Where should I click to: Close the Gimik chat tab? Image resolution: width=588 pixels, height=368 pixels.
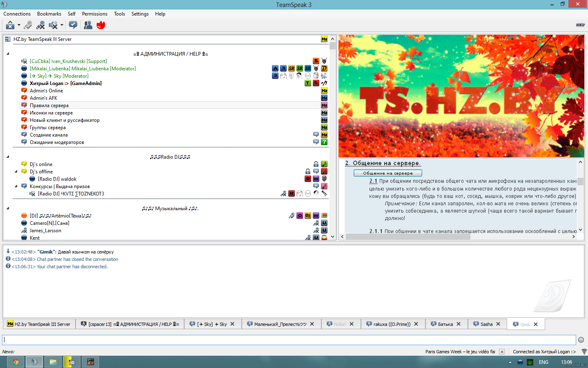click(536, 325)
